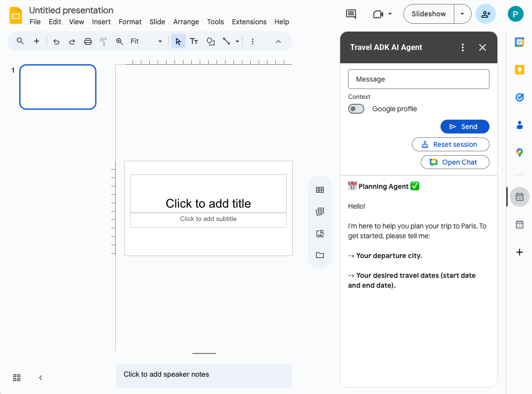Image resolution: width=532 pixels, height=394 pixels.
Task: Click Reset session in the agent panel
Action: (450, 144)
